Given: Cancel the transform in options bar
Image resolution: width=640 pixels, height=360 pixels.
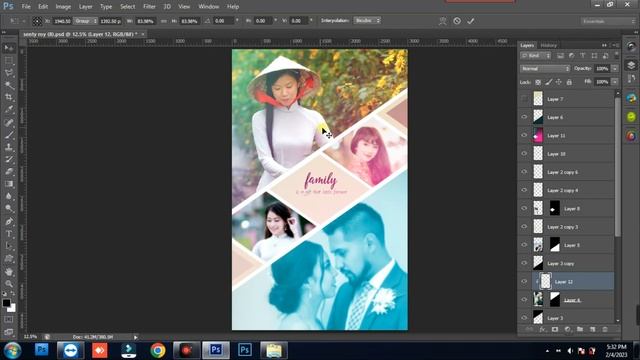Looking at the screenshot, I should click(457, 21).
